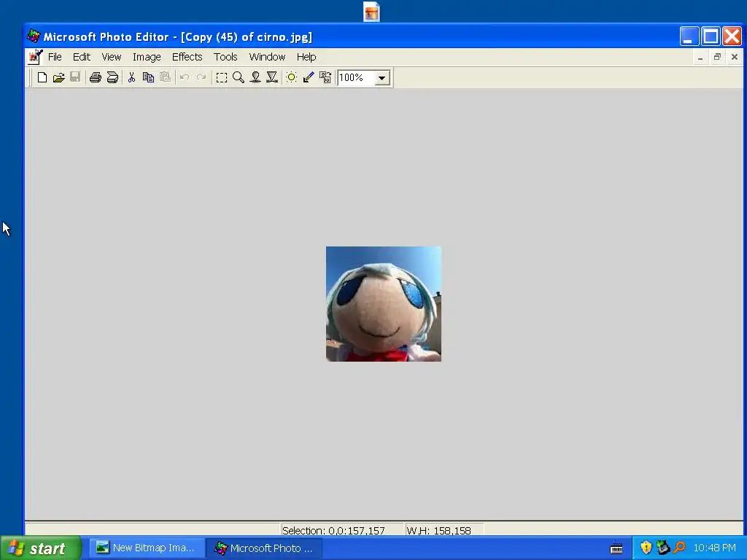Click the computer tray icon beside the shield
The width and height of the screenshot is (747, 560).
point(662,548)
